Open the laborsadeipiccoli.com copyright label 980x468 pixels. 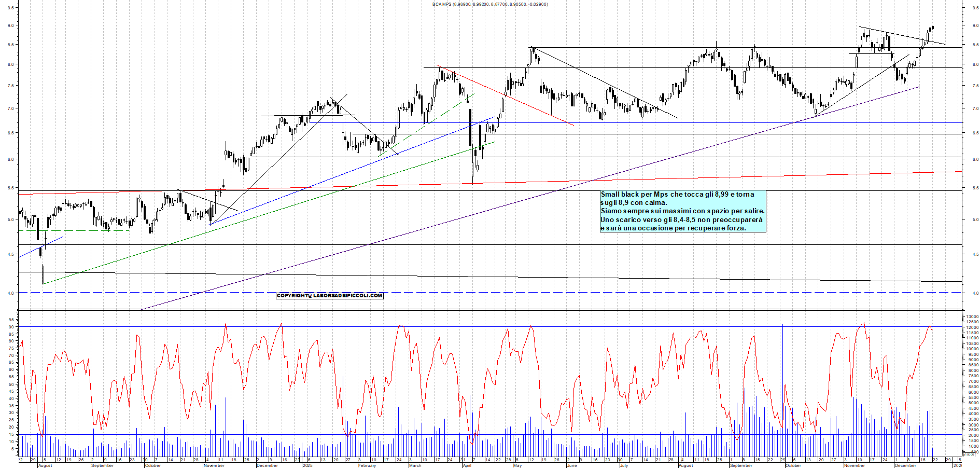330,296
